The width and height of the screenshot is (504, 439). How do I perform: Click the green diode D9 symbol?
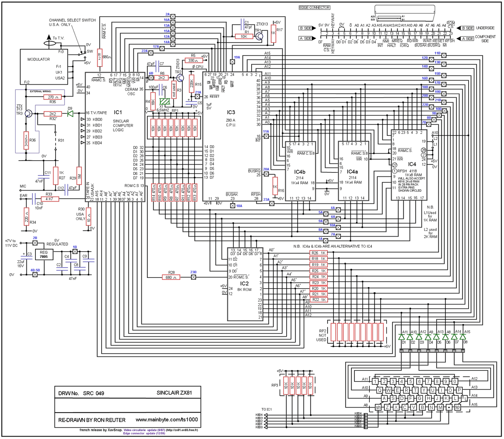[70, 114]
